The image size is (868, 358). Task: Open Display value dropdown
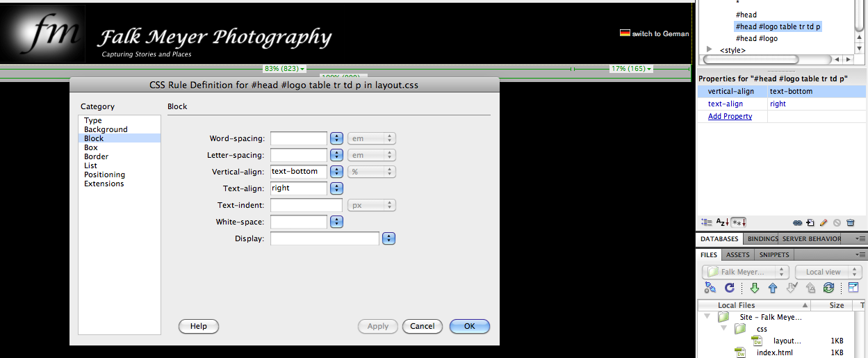(x=389, y=238)
